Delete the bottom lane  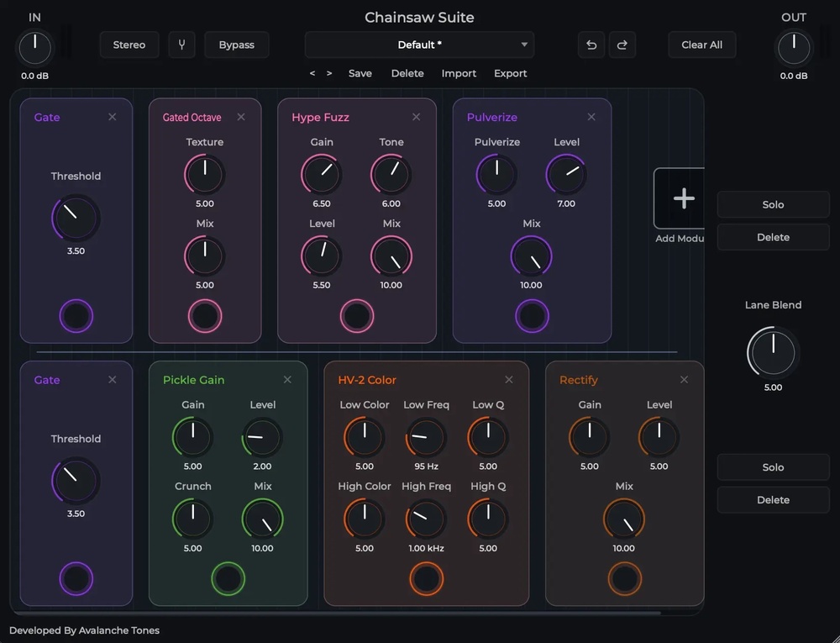[x=773, y=500]
